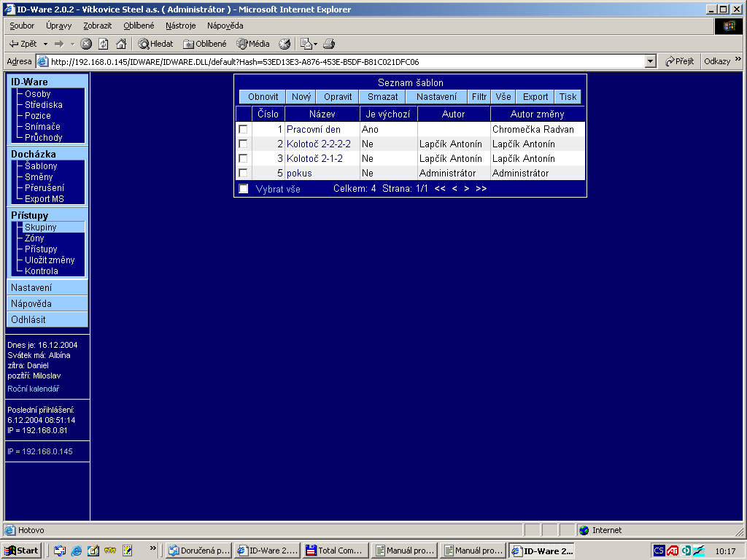This screenshot has height=560, width=747.
Task: Click the page icon beside the address URL
Action: point(42,61)
